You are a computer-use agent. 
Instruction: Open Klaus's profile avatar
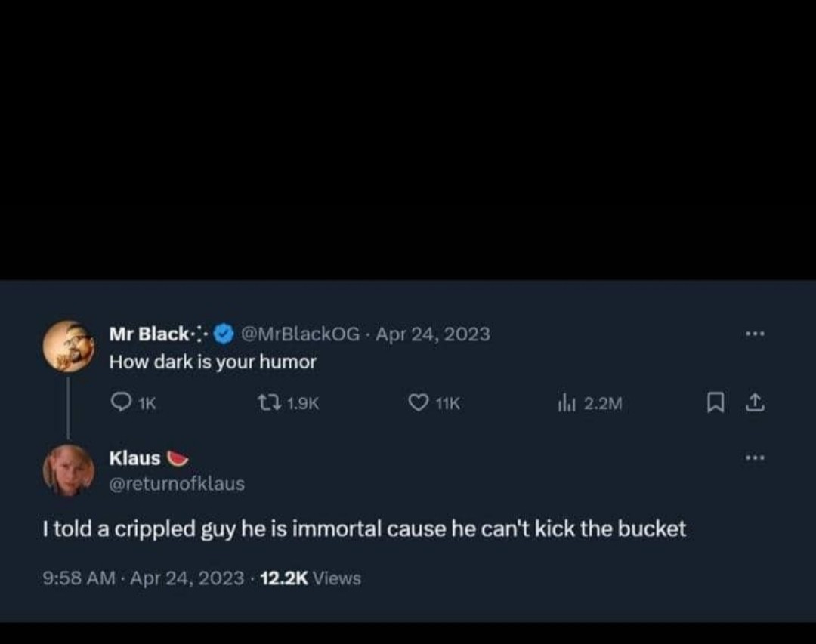[68, 471]
